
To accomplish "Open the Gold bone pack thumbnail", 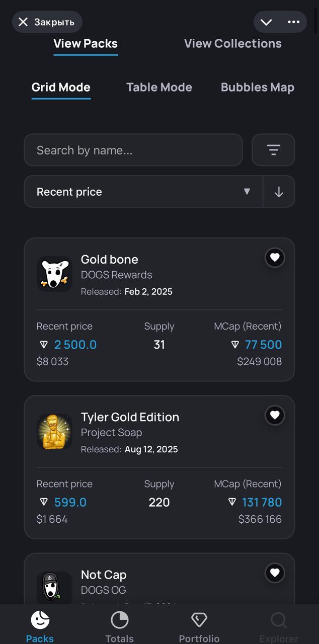I will point(54,274).
